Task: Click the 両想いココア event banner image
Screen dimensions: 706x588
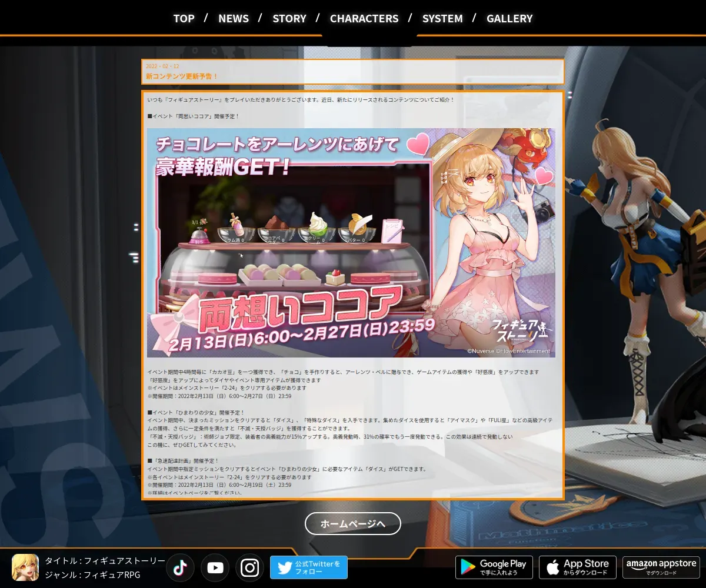Action: [351, 243]
